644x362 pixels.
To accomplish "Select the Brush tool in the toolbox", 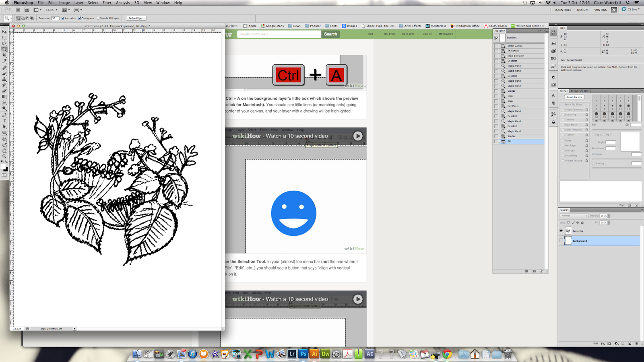I will 4,74.
